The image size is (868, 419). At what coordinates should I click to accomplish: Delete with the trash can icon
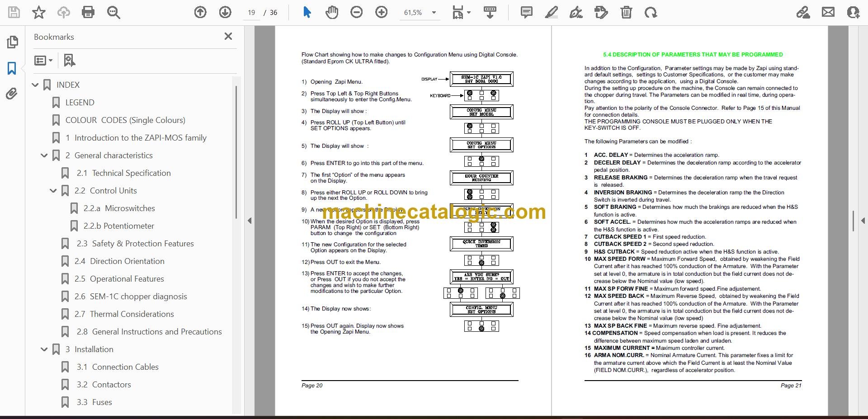click(x=626, y=12)
